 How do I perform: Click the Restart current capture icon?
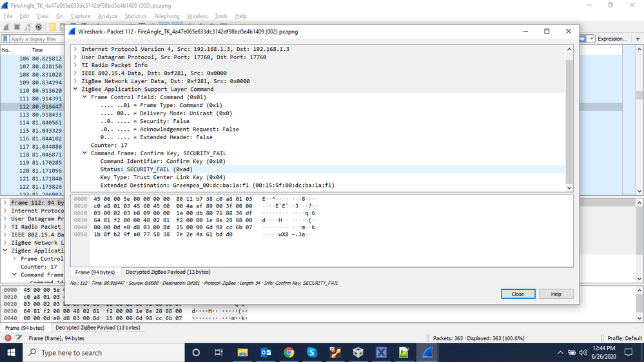click(x=28, y=27)
